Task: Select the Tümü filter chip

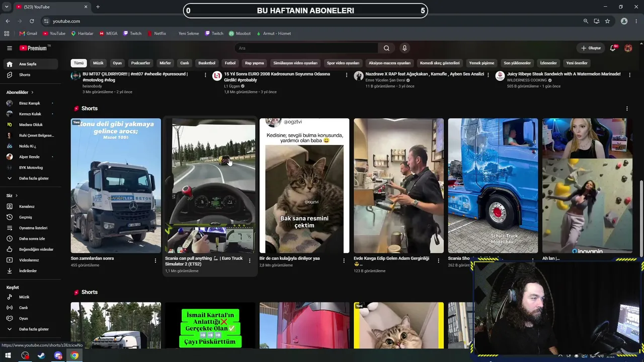Action: pos(79,63)
